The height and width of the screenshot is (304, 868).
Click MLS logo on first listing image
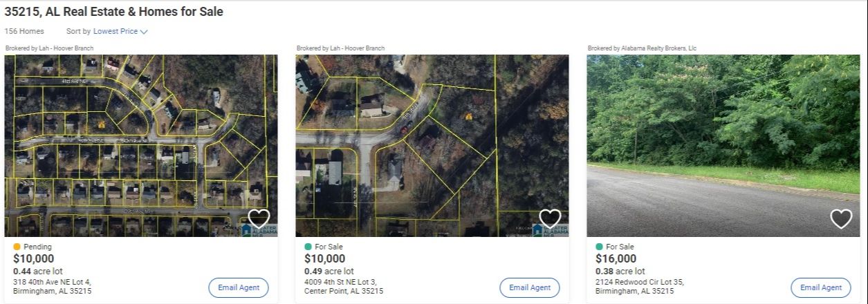point(259,230)
